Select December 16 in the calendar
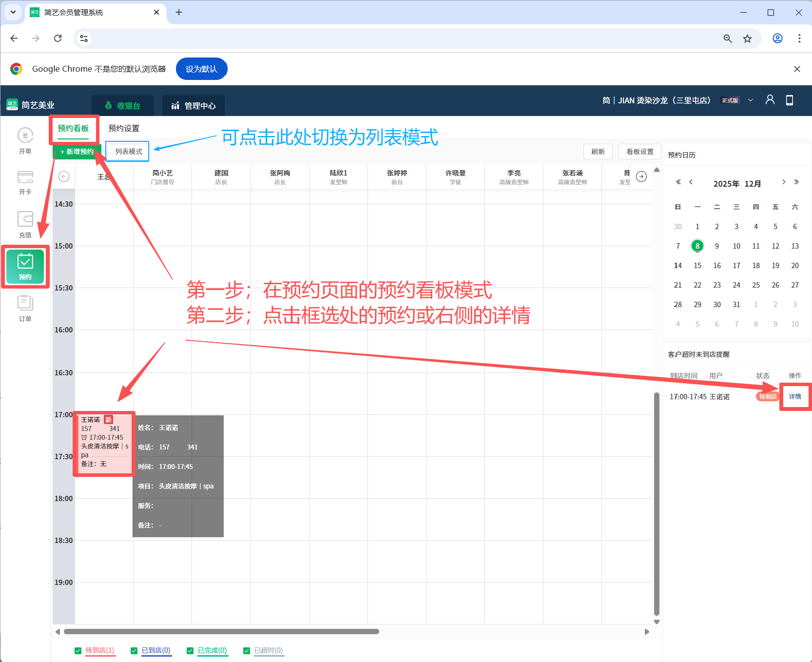The height and width of the screenshot is (662, 812). [x=717, y=266]
